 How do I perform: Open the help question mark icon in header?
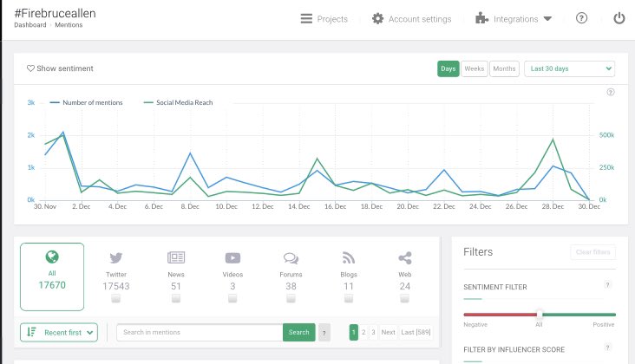(x=581, y=18)
